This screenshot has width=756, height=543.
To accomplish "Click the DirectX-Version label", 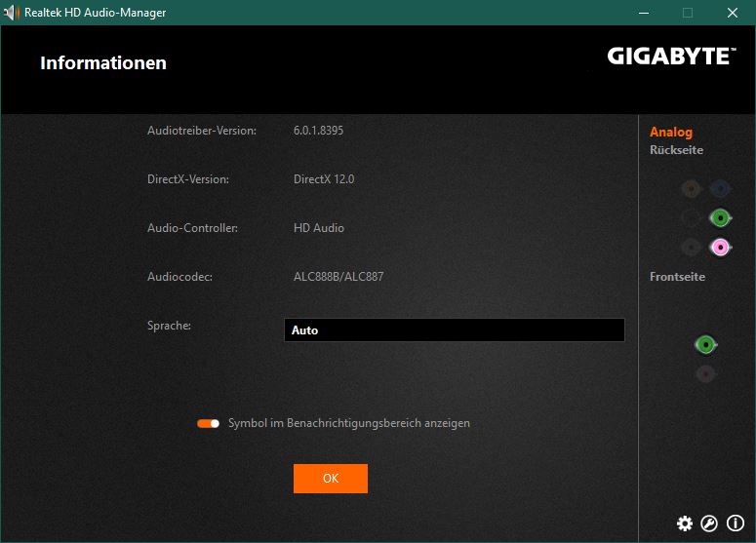I will click(x=188, y=179).
